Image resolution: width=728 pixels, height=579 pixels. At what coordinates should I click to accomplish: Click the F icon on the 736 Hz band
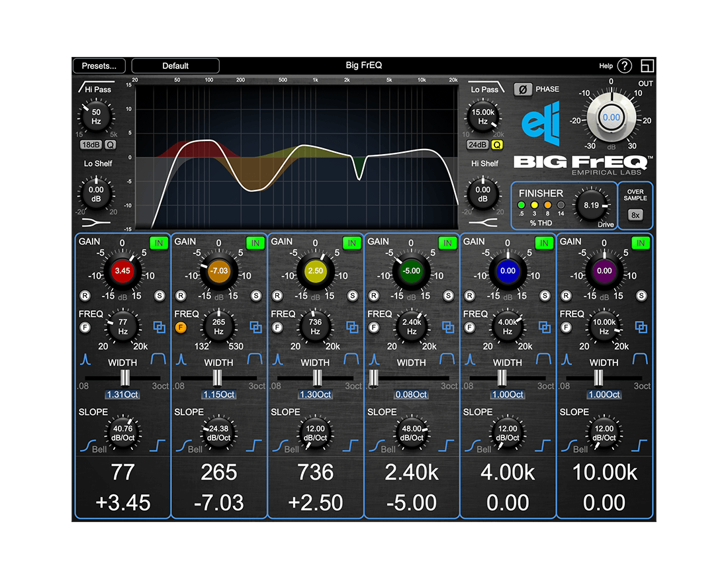coord(278,328)
